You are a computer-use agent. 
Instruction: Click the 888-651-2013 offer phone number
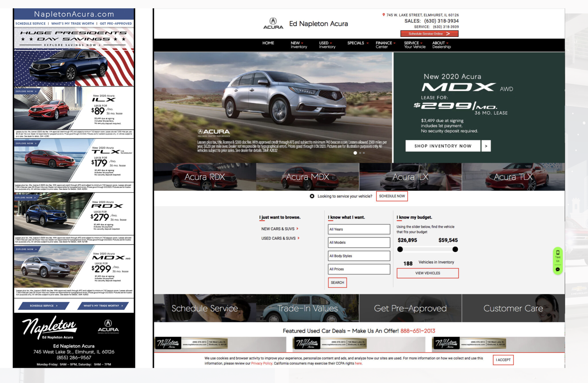418,331
